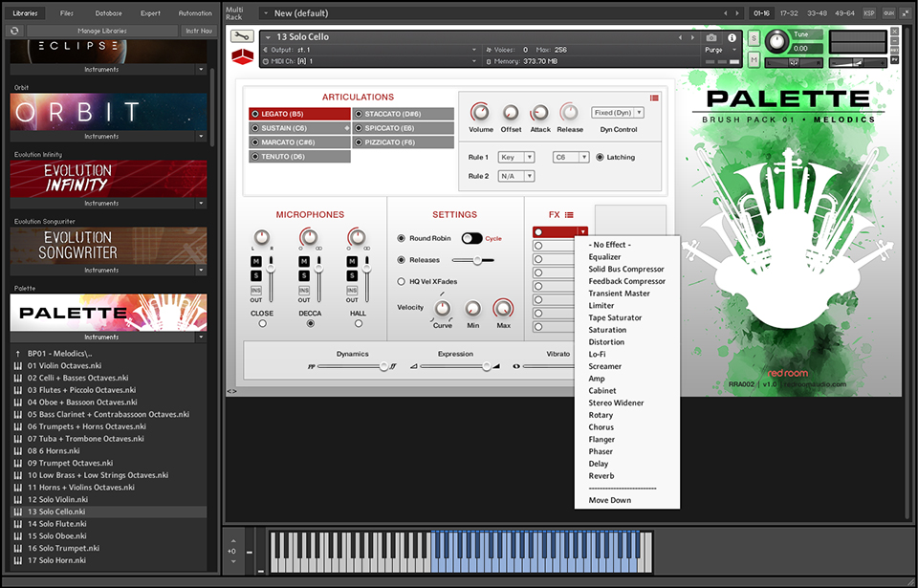Viewport: 918px width, 588px height.
Task: Select previous multi rack preset arrow
Action: 726,12
